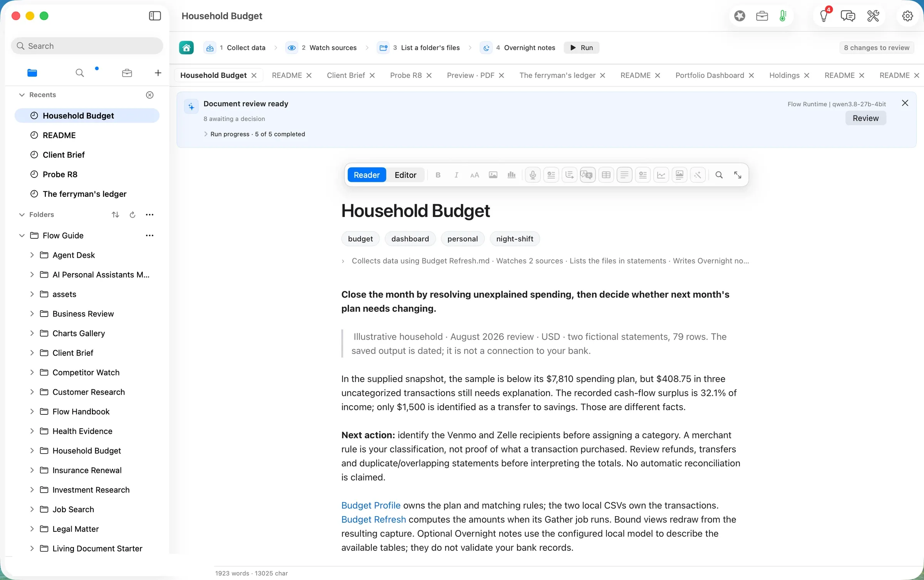
Task: Select the night-shift tag
Action: click(x=515, y=239)
